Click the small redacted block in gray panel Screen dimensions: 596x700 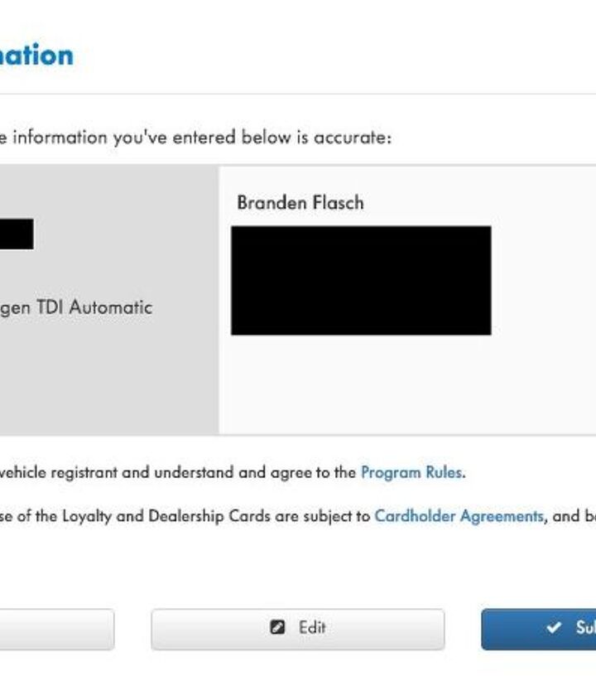[x=17, y=234]
